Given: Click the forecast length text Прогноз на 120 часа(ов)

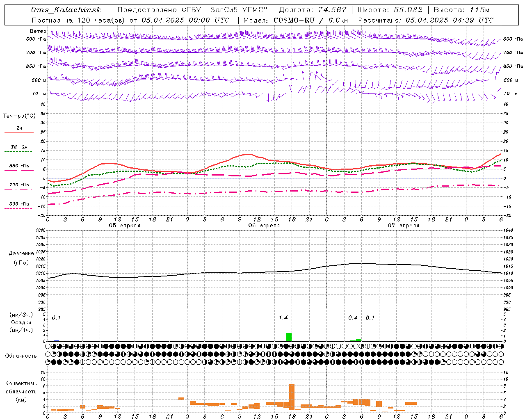Looking at the screenshot, I should (79, 20).
